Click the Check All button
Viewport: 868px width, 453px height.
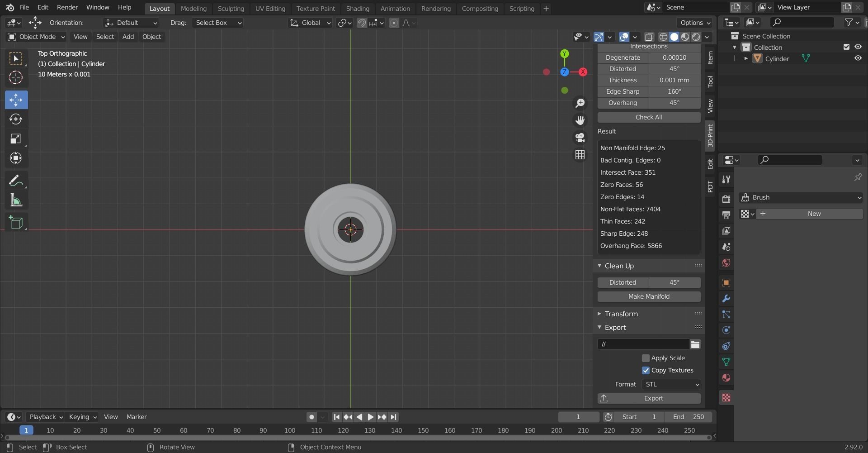pos(649,117)
